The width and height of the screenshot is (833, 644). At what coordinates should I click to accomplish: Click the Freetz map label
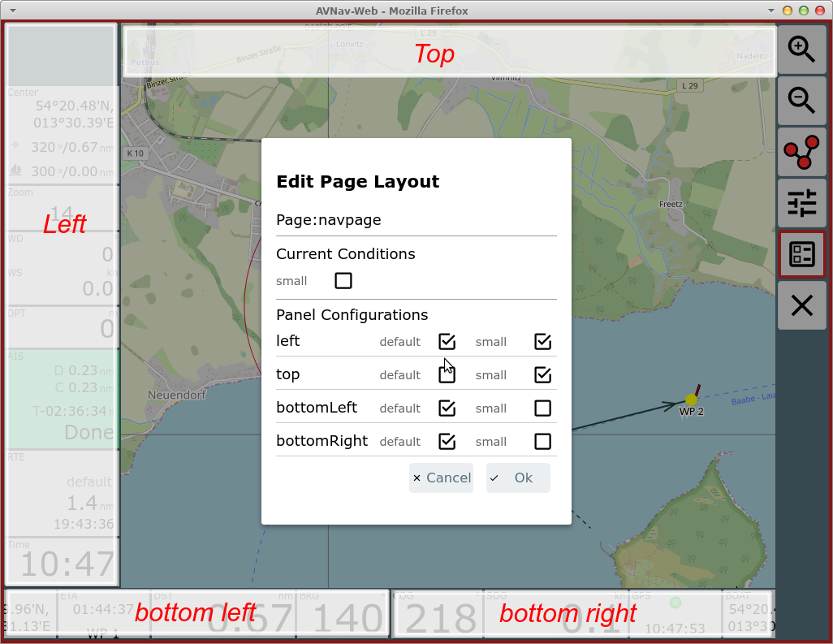(x=671, y=204)
